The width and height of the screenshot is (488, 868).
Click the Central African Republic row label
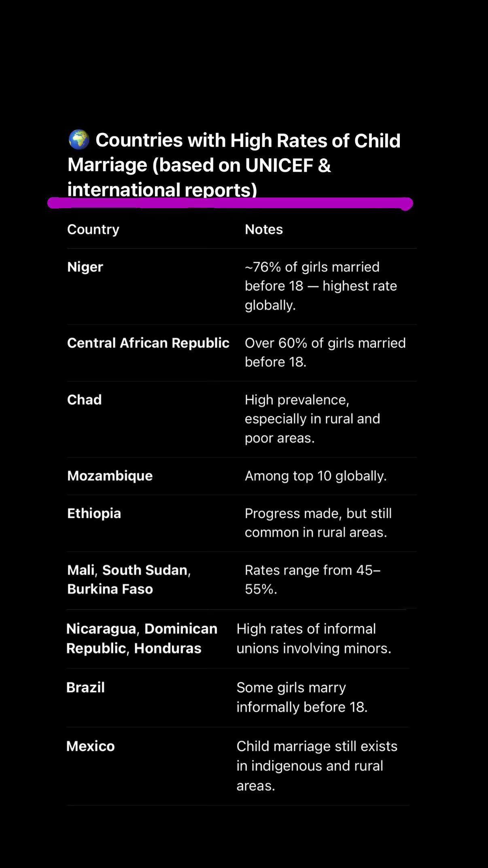(x=148, y=343)
